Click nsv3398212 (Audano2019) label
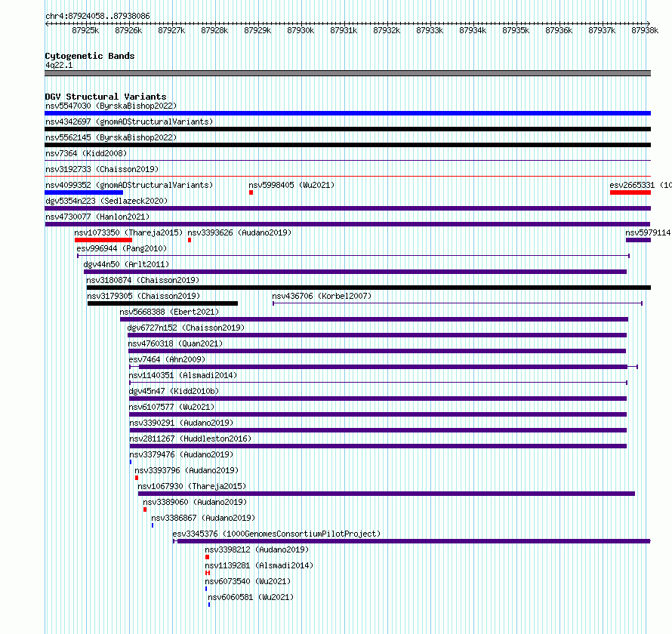 [x=257, y=549]
